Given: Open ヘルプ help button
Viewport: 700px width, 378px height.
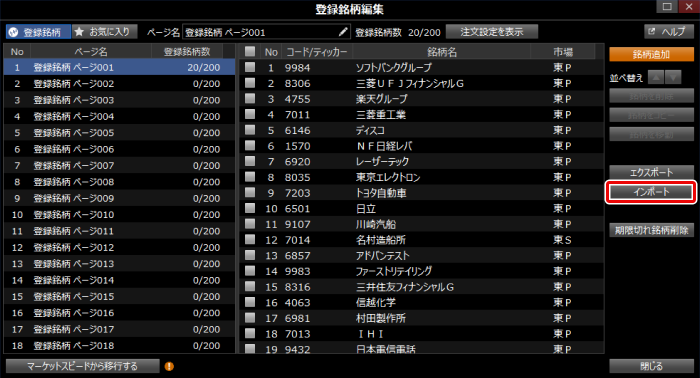Looking at the screenshot, I should tap(669, 32).
